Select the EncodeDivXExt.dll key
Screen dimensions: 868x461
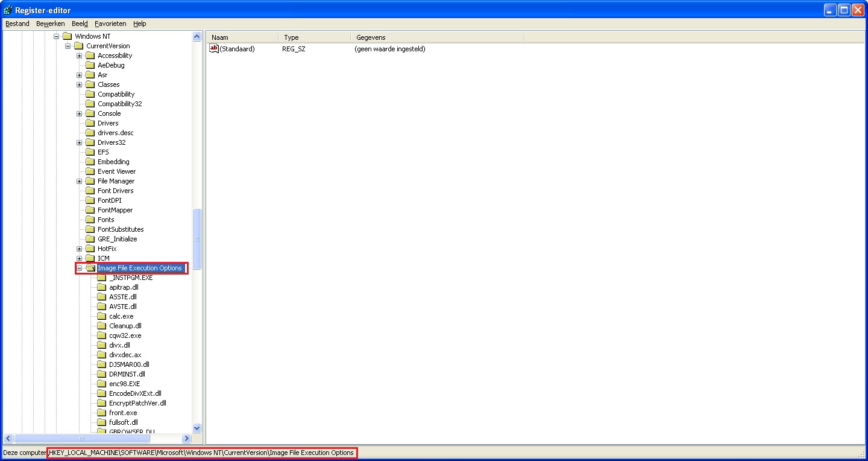(135, 393)
